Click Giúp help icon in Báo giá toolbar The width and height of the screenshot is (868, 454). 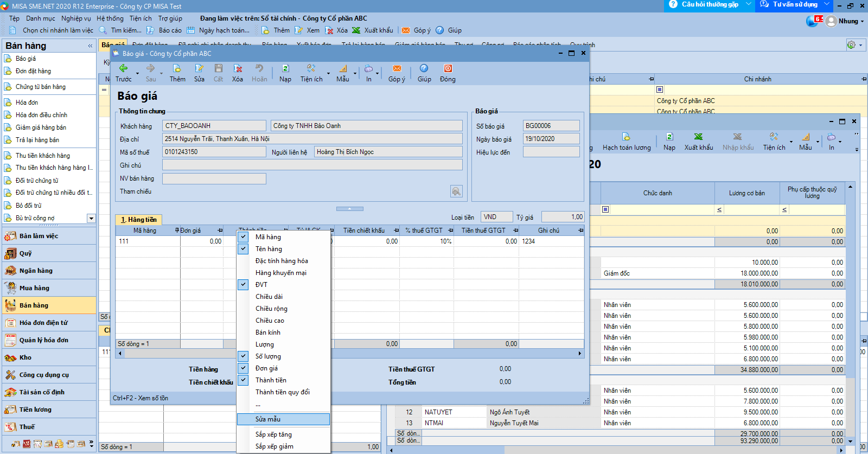pos(424,68)
